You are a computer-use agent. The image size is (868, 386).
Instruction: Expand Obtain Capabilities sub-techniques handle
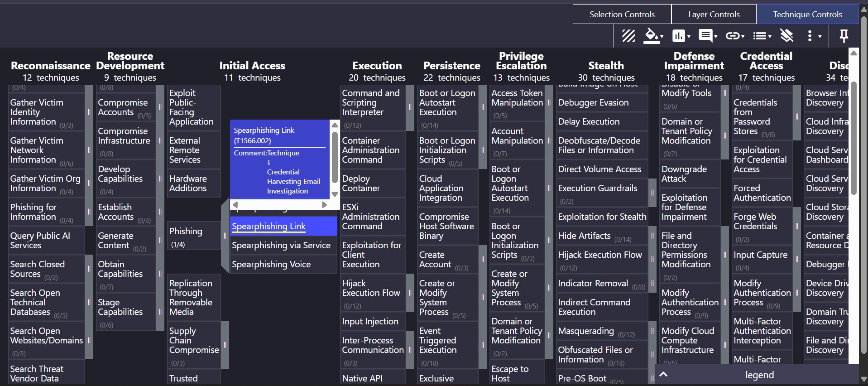pos(160,274)
